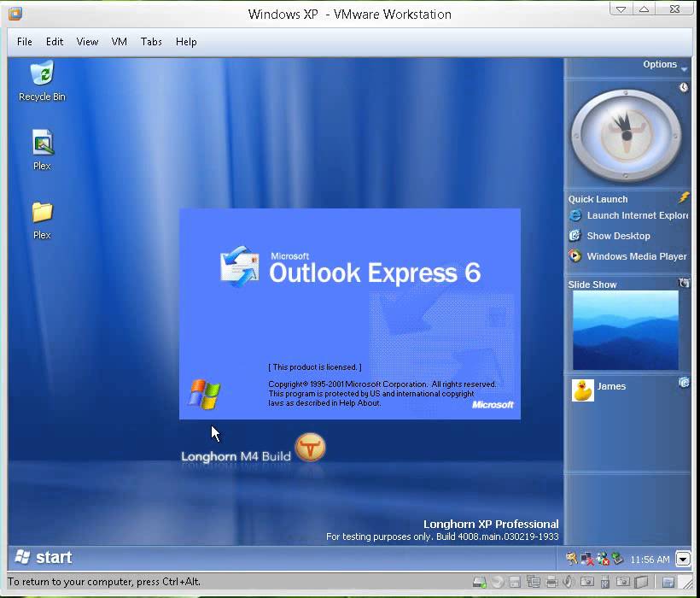Click the Outlook Express 6 splash title
Viewport: 700px width, 598px height.
tap(375, 273)
